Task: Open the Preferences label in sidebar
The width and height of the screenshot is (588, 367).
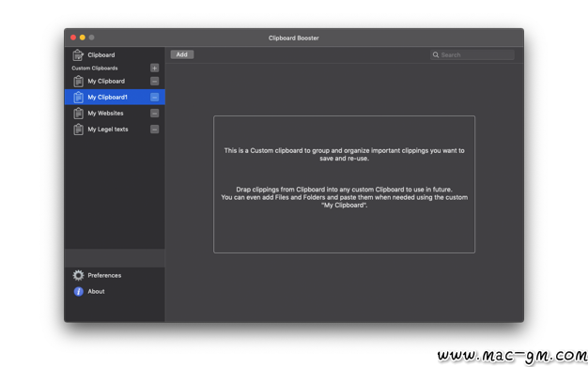Action: click(x=104, y=276)
